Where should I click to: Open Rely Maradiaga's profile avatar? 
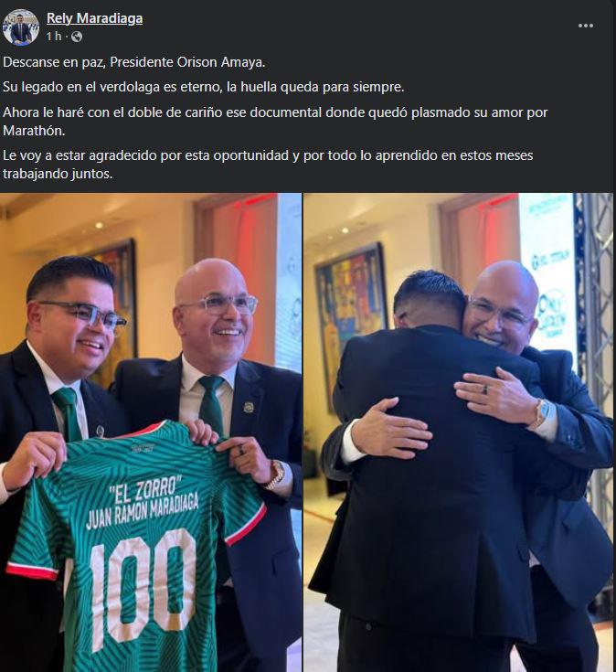click(x=20, y=27)
